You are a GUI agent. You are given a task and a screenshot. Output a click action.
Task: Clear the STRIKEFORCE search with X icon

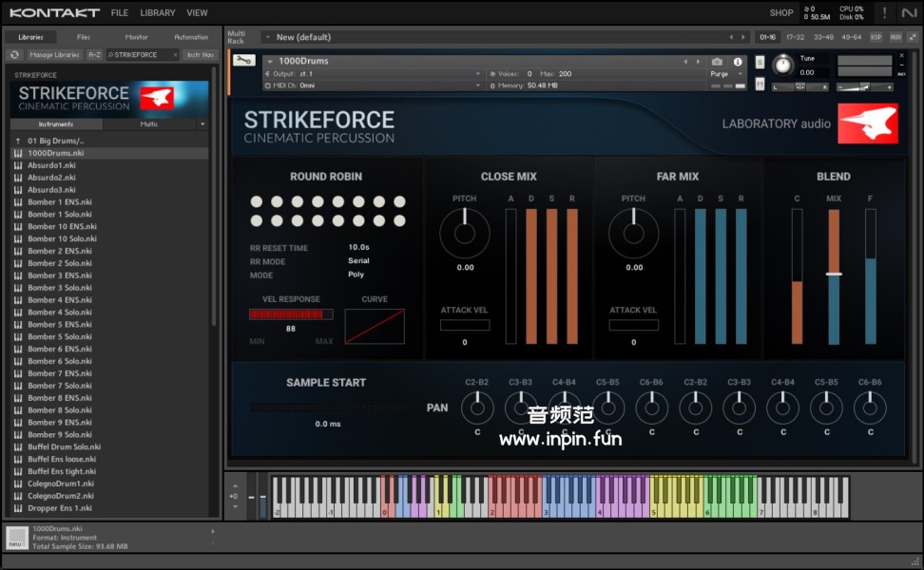pos(175,55)
